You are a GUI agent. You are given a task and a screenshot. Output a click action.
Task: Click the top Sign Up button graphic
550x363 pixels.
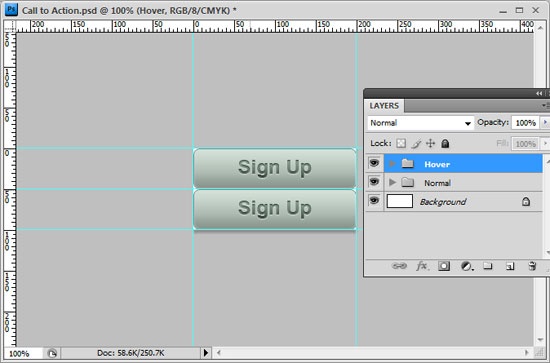[275, 168]
